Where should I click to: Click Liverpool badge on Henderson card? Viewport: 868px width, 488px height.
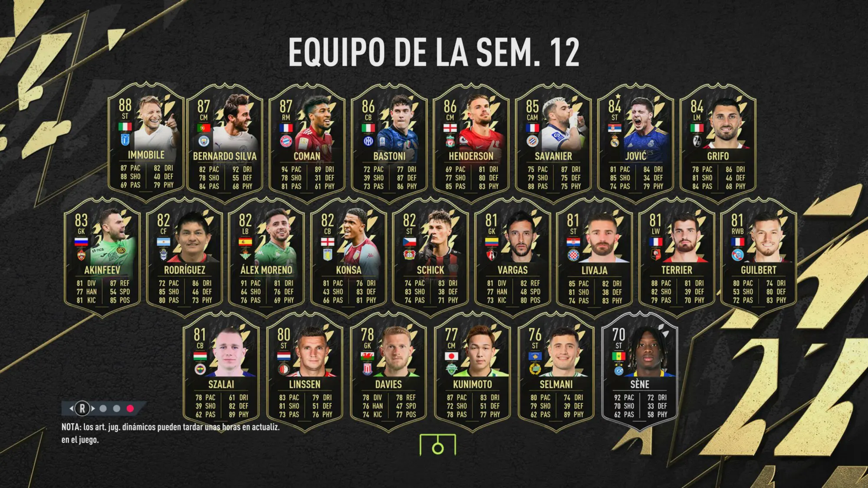[450, 141]
